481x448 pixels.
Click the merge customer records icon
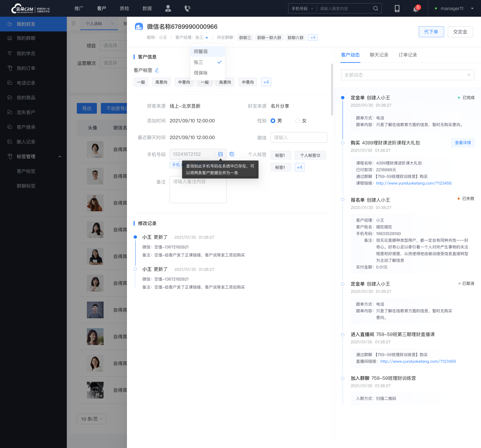(x=220, y=154)
